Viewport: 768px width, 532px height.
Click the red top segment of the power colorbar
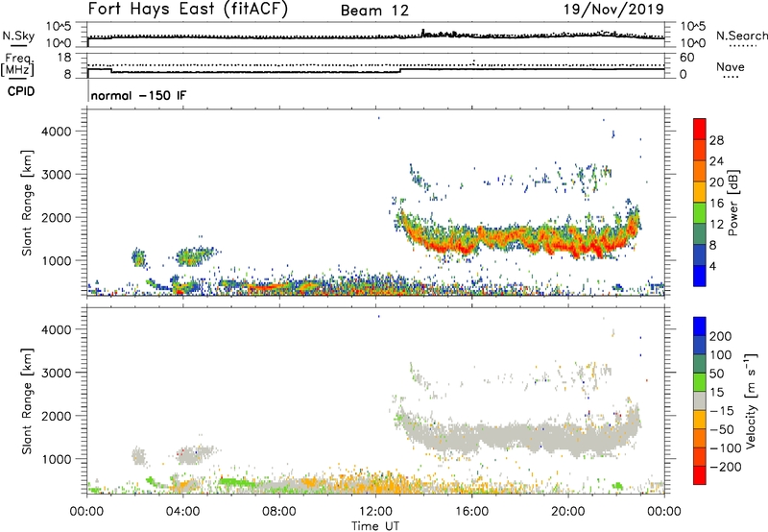(x=700, y=129)
